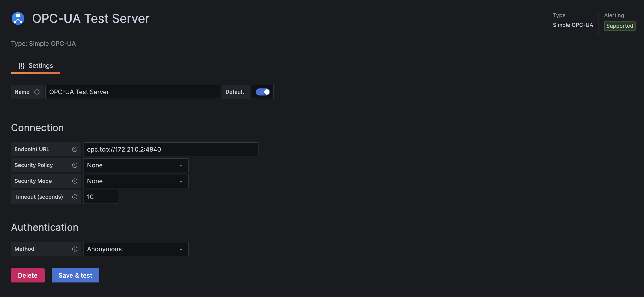The width and height of the screenshot is (644, 297).
Task: Click the Supported alerting badge
Action: (620, 26)
